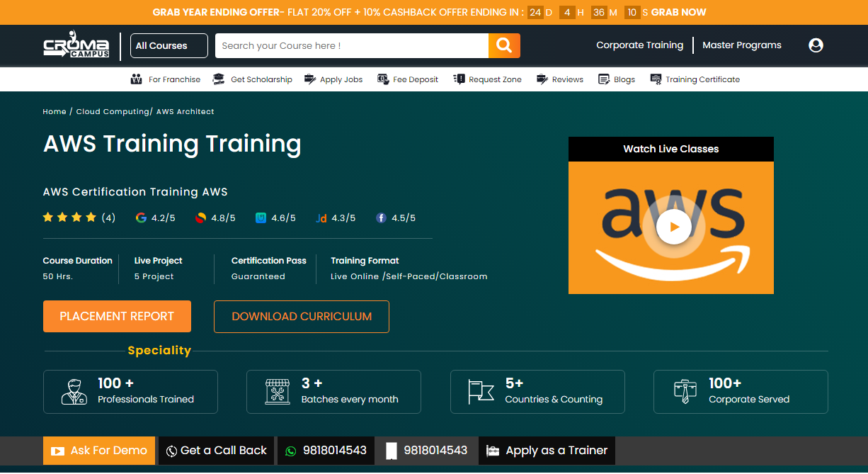Click the Training Certificate icon

click(x=656, y=79)
